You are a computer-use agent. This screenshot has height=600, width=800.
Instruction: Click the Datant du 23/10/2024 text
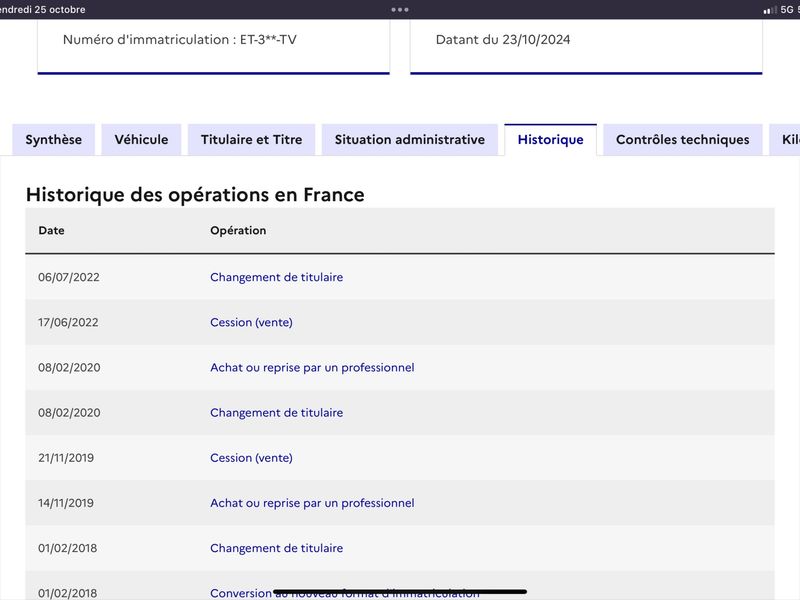click(x=503, y=39)
